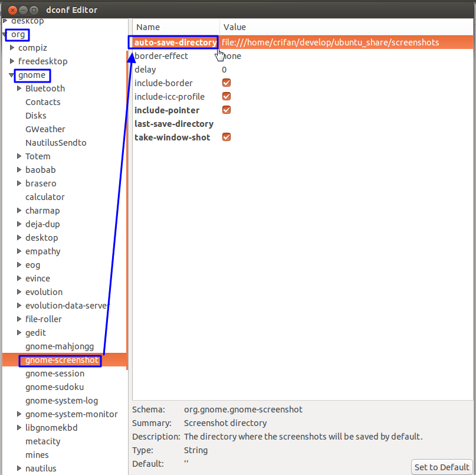Screen dimensions: 476x475
Task: Collapse the gnome node arrow
Action: click(12, 75)
